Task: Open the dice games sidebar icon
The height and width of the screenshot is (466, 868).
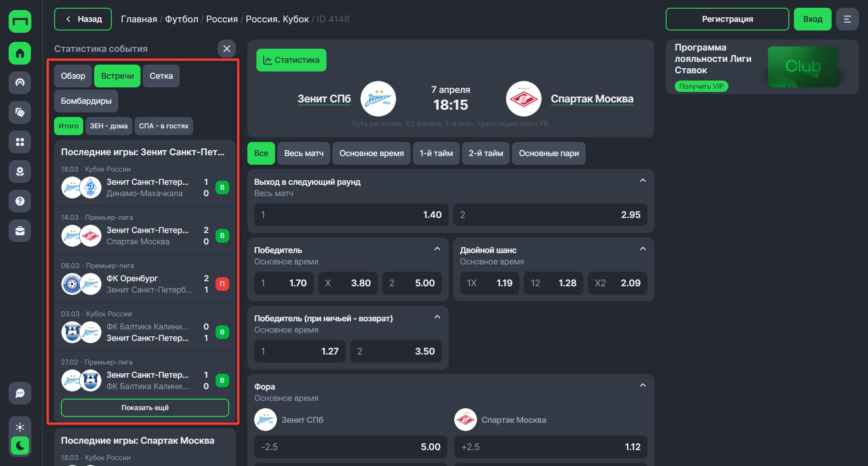Action: [x=20, y=112]
